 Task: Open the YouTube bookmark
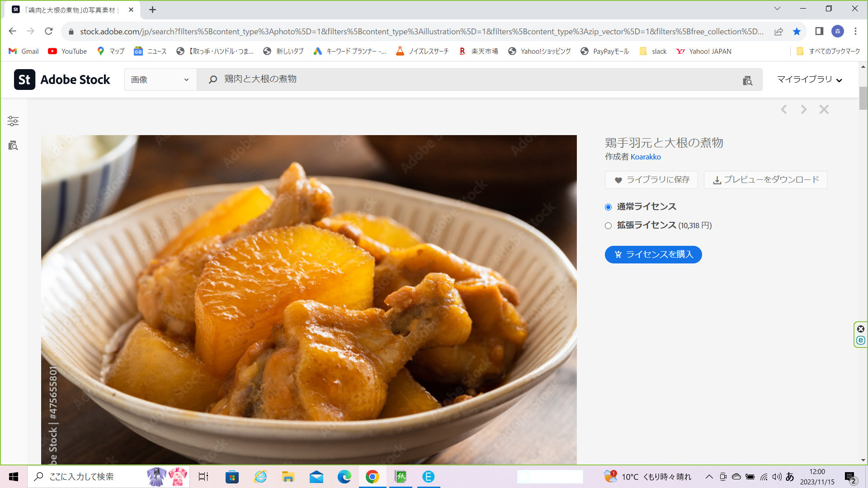tap(67, 51)
